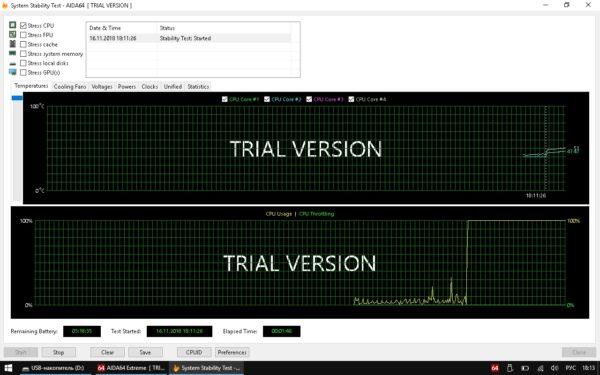Screen dimensions: 600x375
Task: Uncheck the Stress CPU checkbox
Action: tap(23, 26)
